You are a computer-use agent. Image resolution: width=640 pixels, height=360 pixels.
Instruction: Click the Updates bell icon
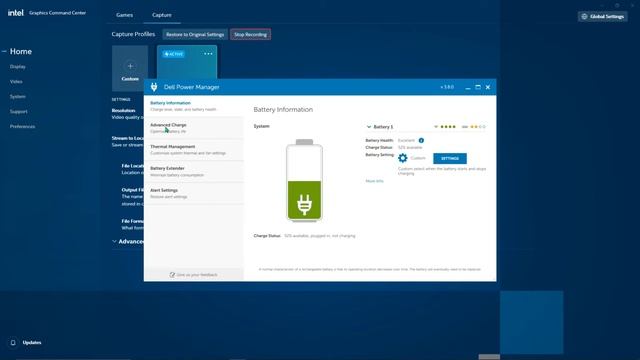[x=13, y=342]
